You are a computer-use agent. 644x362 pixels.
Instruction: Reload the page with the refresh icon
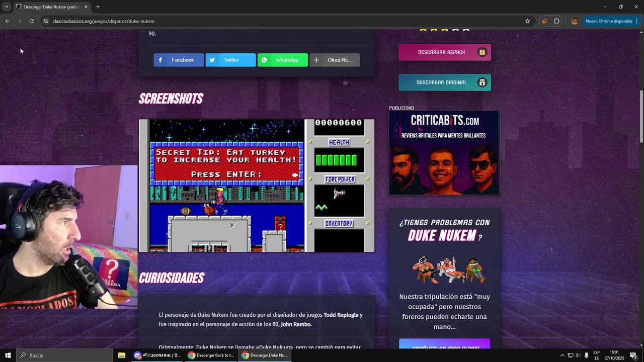(31, 21)
